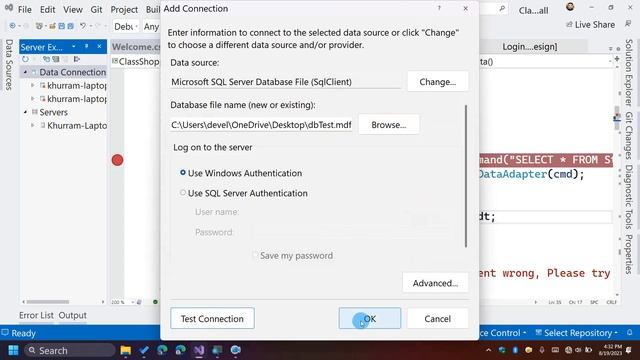Click the red breakpoint marker in code editor

point(118,160)
